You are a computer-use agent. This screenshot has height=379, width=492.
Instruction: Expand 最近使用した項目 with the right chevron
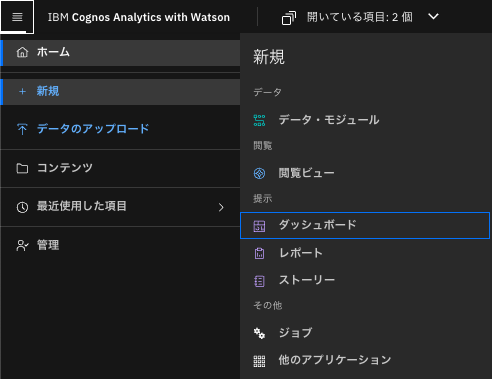point(221,207)
